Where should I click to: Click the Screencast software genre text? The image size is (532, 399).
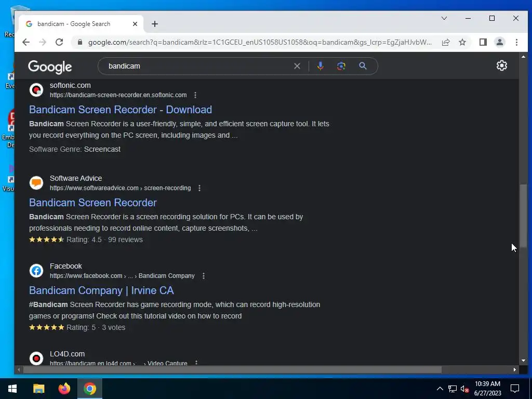(x=102, y=149)
